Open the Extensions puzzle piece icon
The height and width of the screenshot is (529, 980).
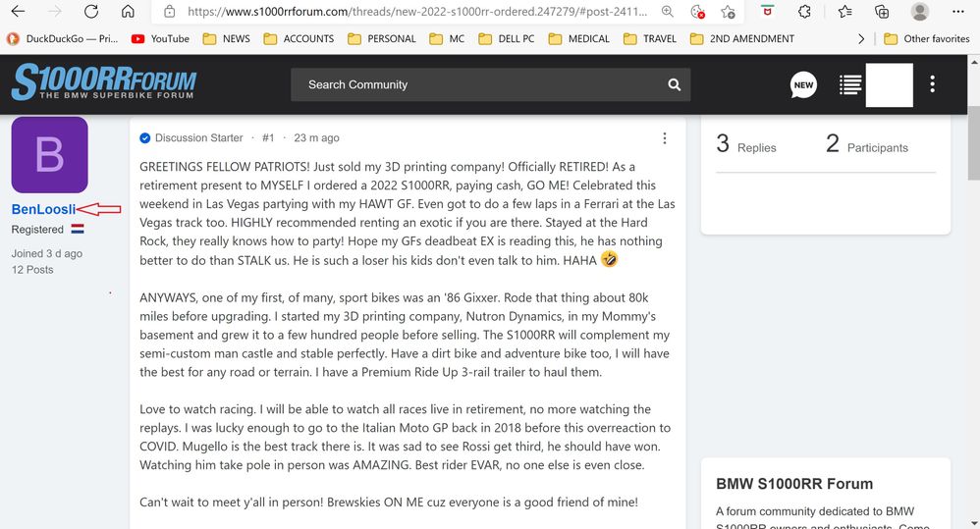(x=805, y=11)
